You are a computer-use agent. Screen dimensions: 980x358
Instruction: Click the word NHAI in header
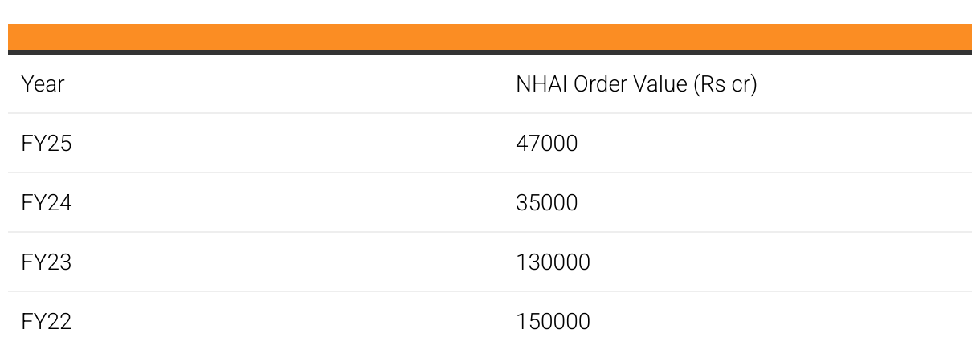(541, 84)
